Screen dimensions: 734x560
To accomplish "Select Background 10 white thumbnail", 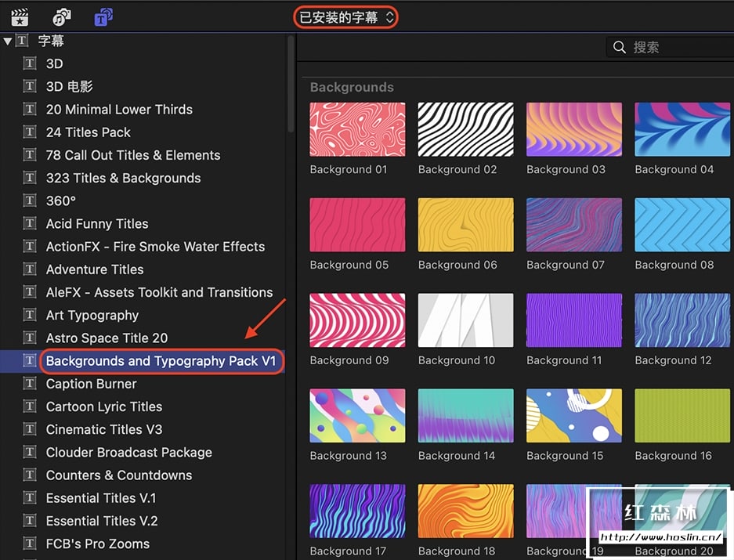I will point(466,320).
